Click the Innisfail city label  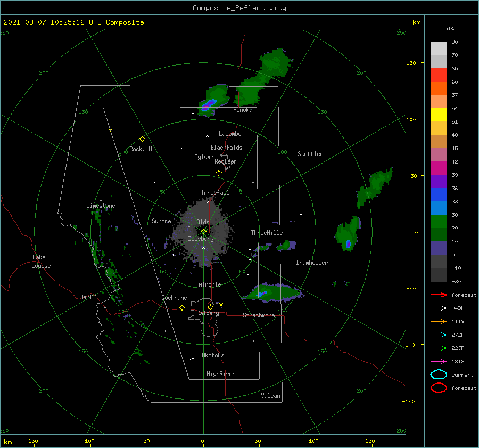pyautogui.click(x=215, y=193)
